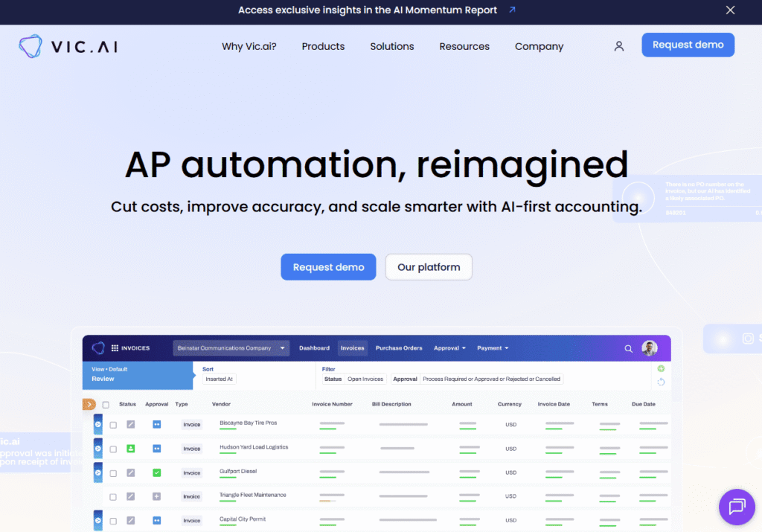The width and height of the screenshot is (762, 532).
Task: Open the Resources menu
Action: pos(464,46)
